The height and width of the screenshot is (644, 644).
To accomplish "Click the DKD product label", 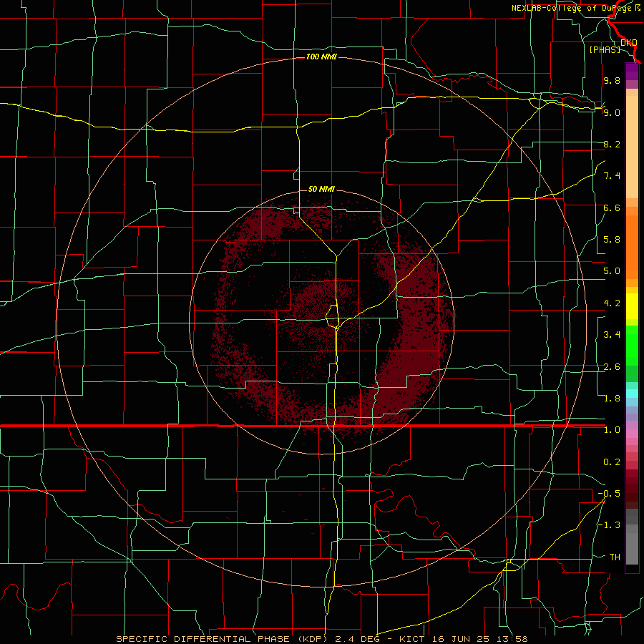I will point(628,43).
